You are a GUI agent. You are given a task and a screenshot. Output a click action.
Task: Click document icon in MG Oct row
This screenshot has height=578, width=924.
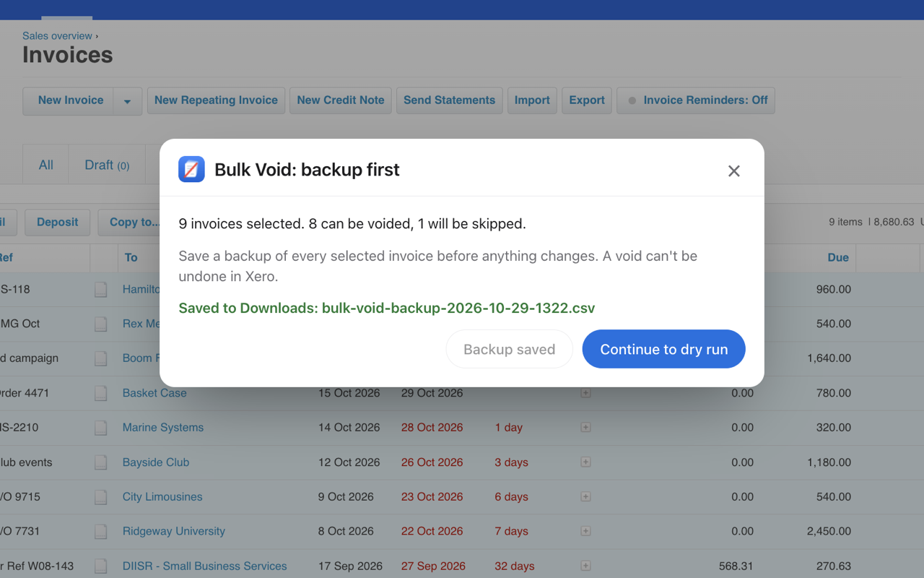pos(101,324)
